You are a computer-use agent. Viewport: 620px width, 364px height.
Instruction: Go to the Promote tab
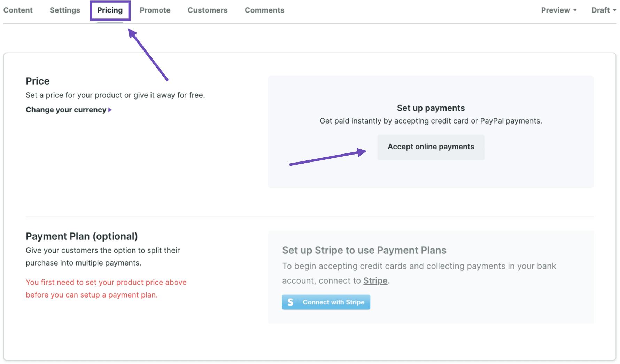click(155, 10)
